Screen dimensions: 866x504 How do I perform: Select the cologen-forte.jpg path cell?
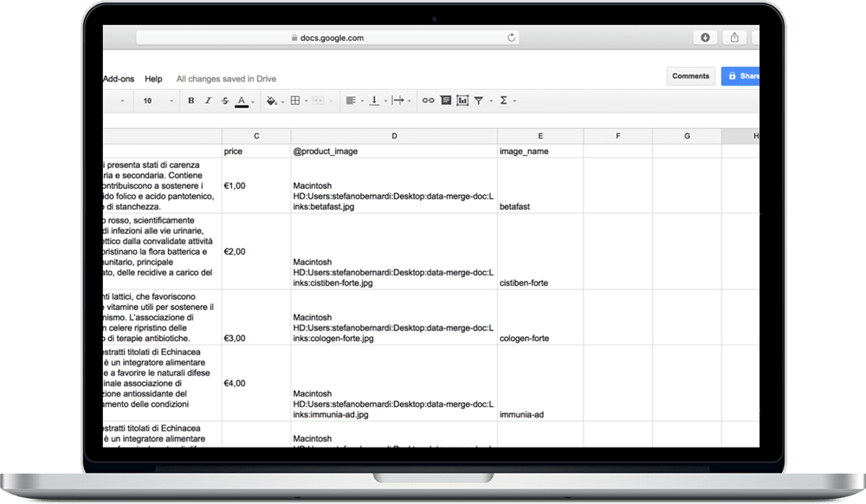tap(394, 318)
